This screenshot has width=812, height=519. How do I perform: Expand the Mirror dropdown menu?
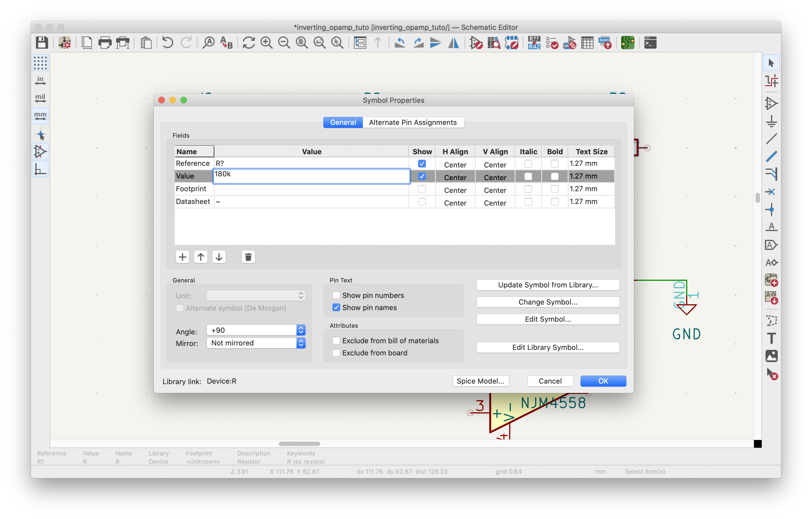point(302,343)
